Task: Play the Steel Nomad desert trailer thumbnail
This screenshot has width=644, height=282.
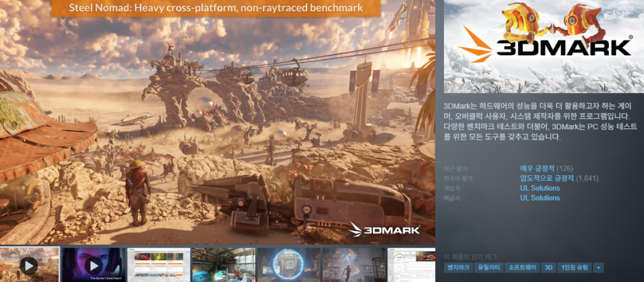Action: pyautogui.click(x=29, y=264)
